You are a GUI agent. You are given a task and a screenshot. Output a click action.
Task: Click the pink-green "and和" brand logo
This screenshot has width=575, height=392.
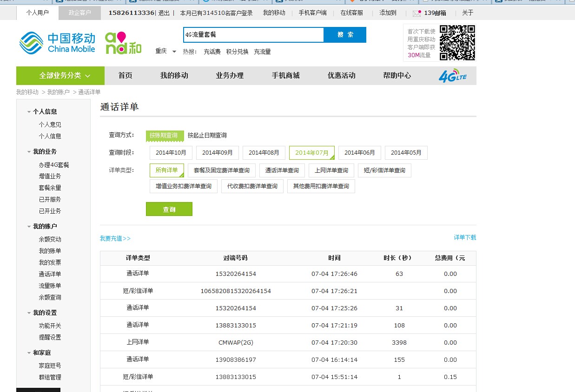click(x=123, y=43)
